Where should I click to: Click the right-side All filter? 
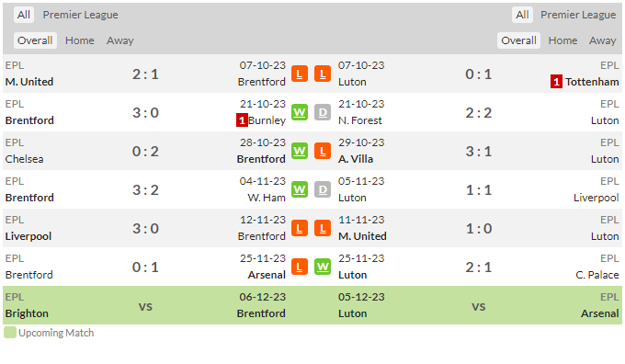point(522,15)
